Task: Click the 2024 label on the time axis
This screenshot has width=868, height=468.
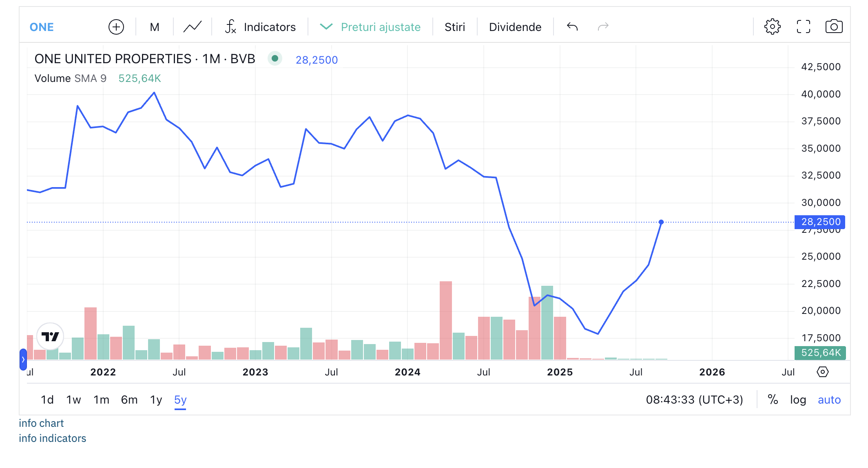Action: [407, 372]
